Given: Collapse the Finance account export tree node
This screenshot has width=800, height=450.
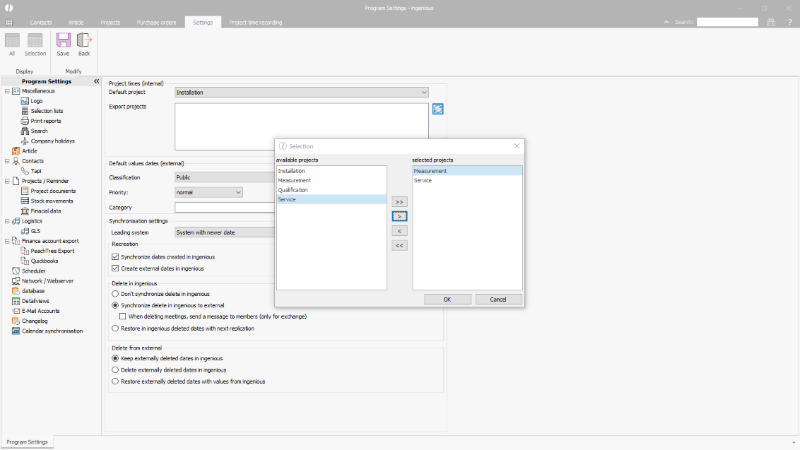Looking at the screenshot, I should tap(7, 241).
